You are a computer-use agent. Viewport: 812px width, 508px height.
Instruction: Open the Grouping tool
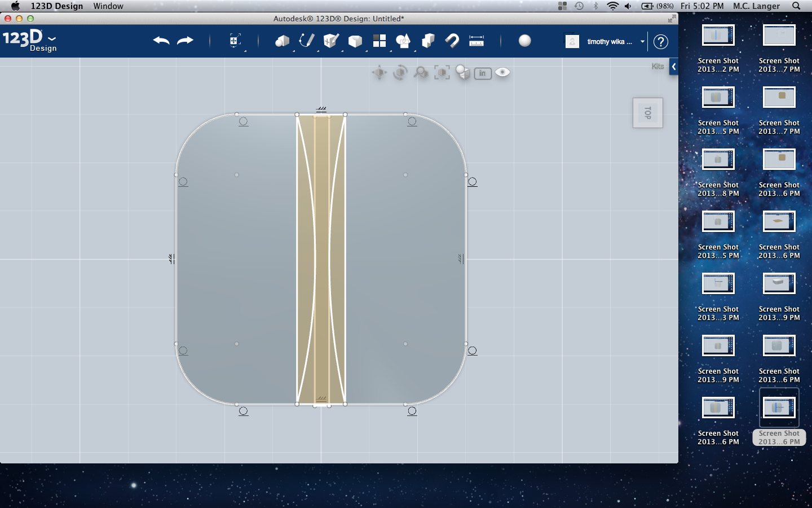403,41
